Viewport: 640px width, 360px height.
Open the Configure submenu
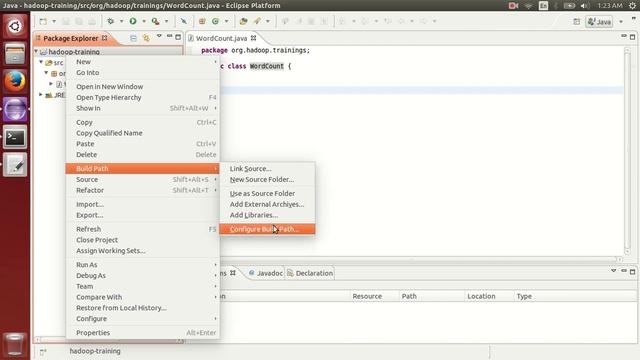coord(142,318)
